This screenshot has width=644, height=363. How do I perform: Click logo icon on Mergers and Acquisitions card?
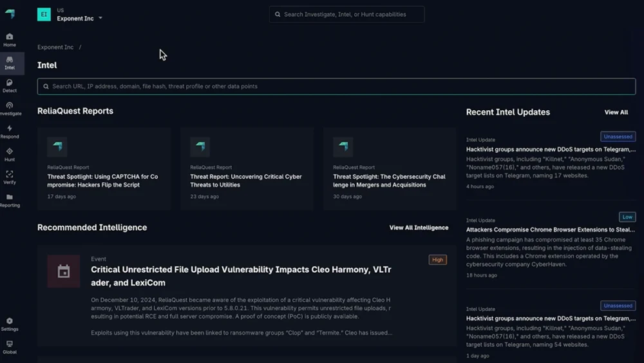343,147
